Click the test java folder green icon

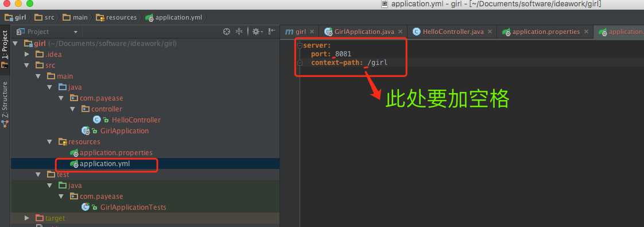63,186
